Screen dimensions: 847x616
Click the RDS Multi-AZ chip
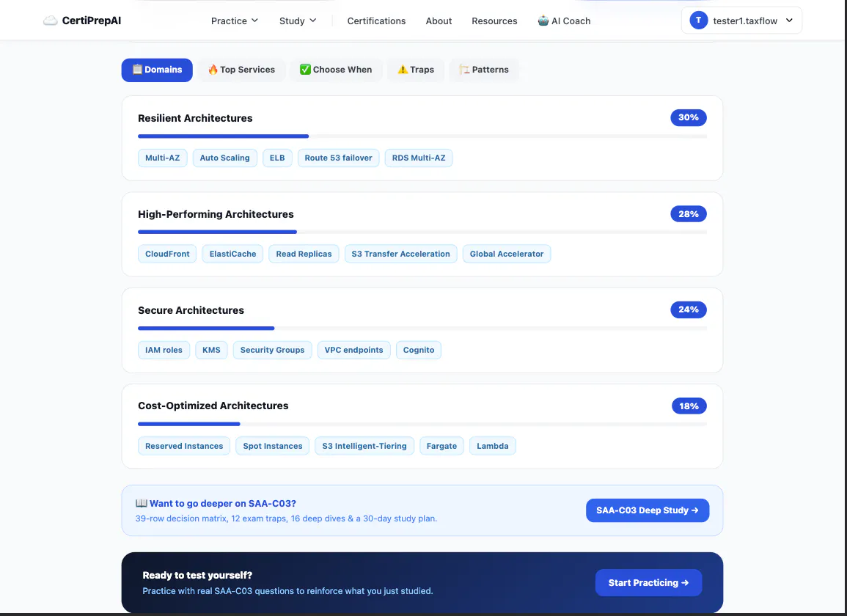point(419,158)
